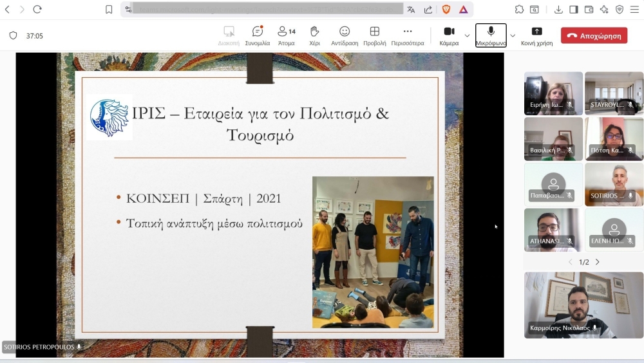Image resolution: width=644 pixels, height=363 pixels.
Task: Open Brave Shields lion icon
Action: pyautogui.click(x=446, y=9)
